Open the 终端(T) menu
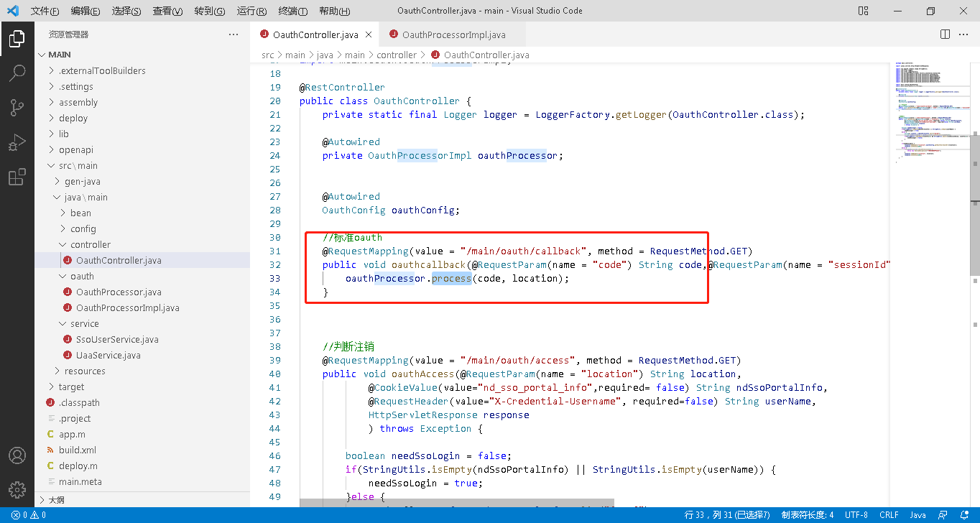Image resolution: width=980 pixels, height=523 pixels. click(x=292, y=11)
